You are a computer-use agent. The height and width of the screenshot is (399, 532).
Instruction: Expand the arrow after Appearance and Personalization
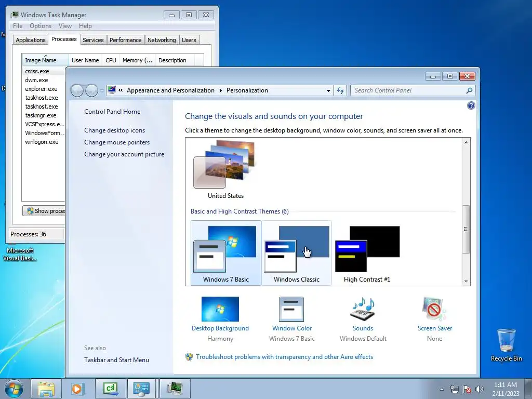coord(220,90)
